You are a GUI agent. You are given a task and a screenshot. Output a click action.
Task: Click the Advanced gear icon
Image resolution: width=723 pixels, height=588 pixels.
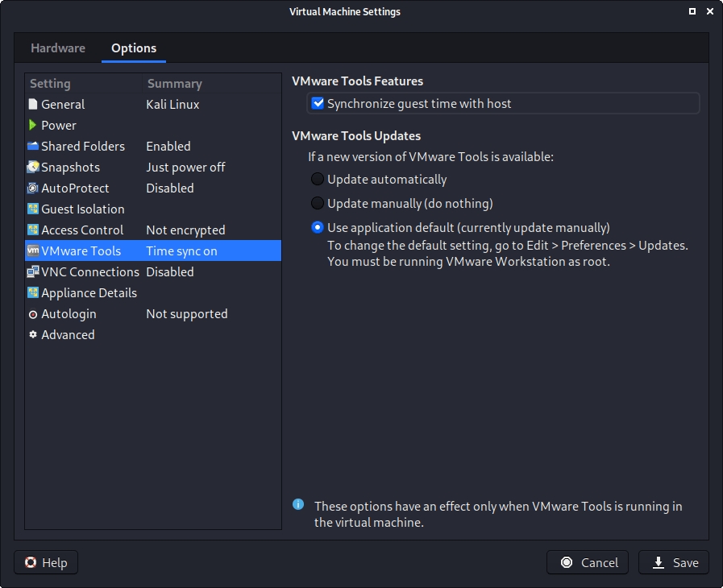click(33, 335)
